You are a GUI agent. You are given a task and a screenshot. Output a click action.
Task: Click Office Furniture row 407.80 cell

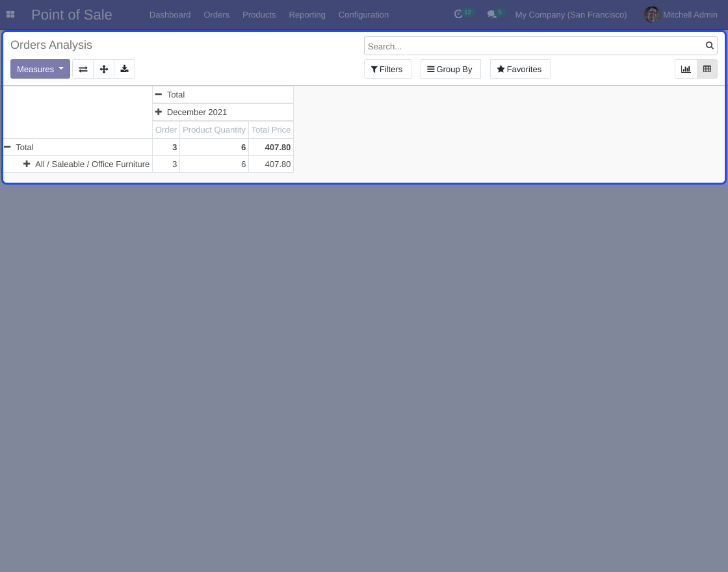pos(271,164)
